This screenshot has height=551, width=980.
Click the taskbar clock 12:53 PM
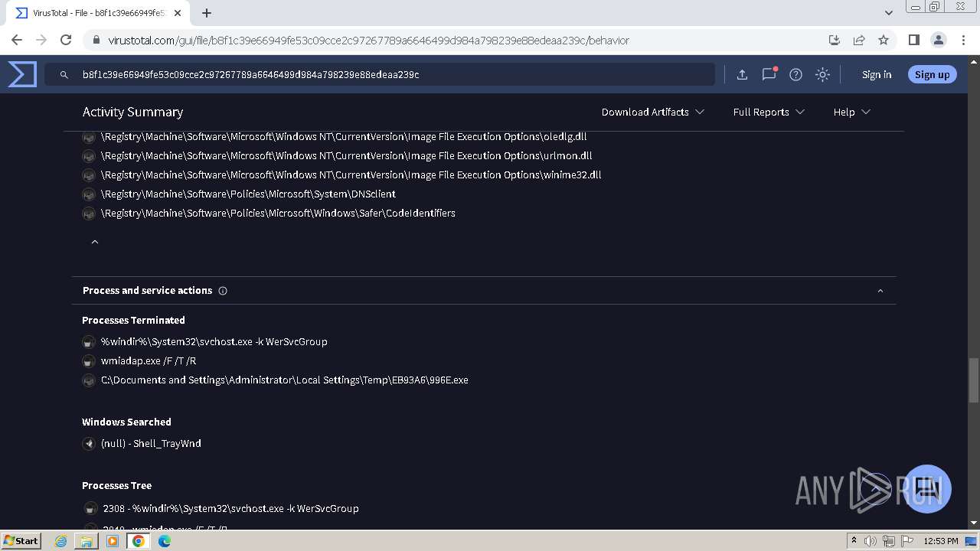pyautogui.click(x=940, y=541)
